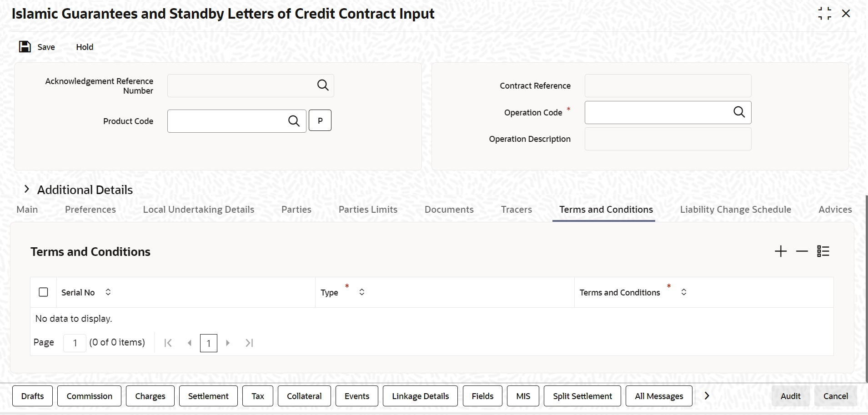Image resolution: width=868 pixels, height=415 pixels.
Task: Remove the selected Terms and Conditions row
Action: click(802, 251)
